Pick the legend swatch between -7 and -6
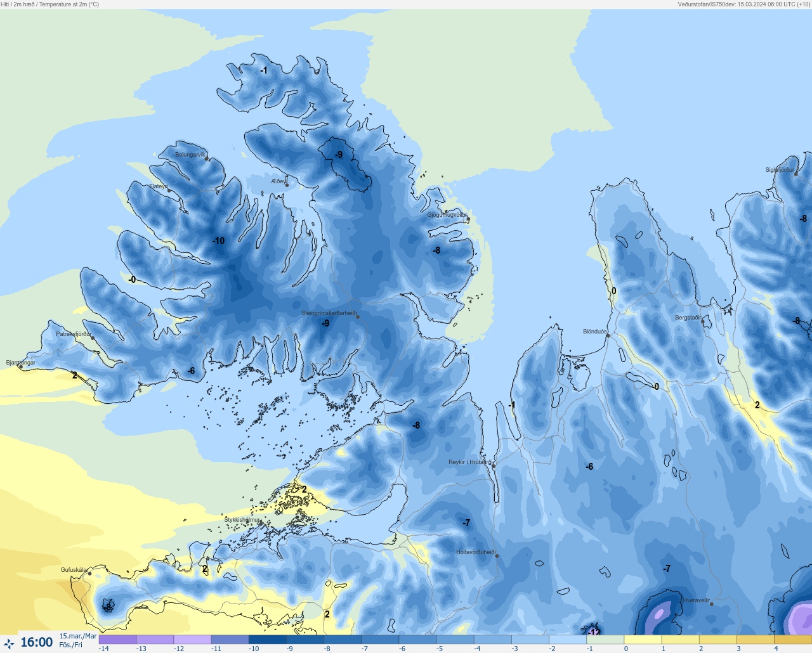Screen dimensions: 812x653 [381, 640]
